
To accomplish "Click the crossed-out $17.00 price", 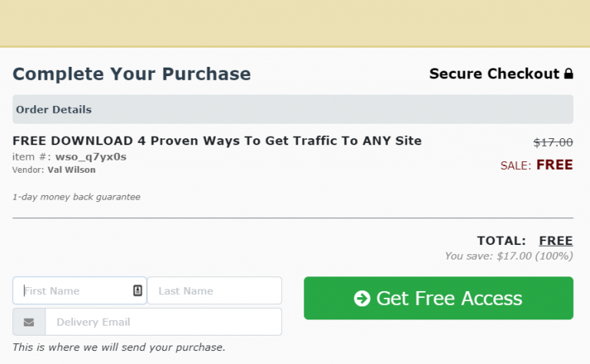I will pyautogui.click(x=553, y=142).
